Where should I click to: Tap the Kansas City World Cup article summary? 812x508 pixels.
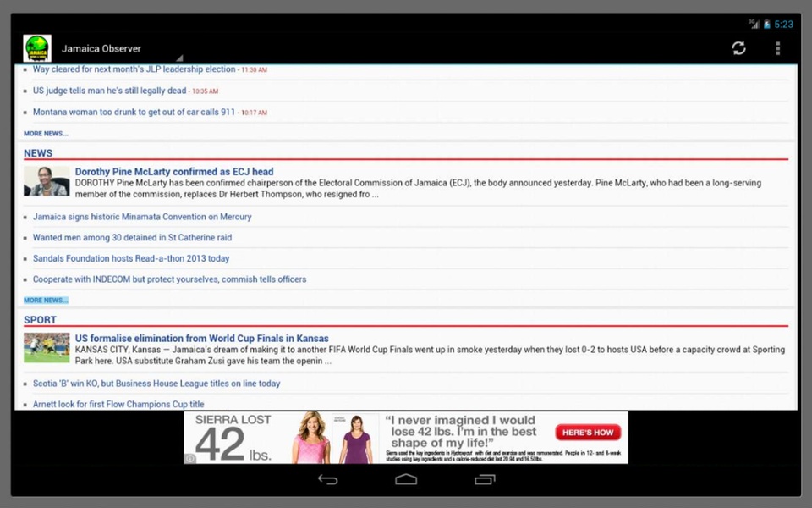pos(430,355)
